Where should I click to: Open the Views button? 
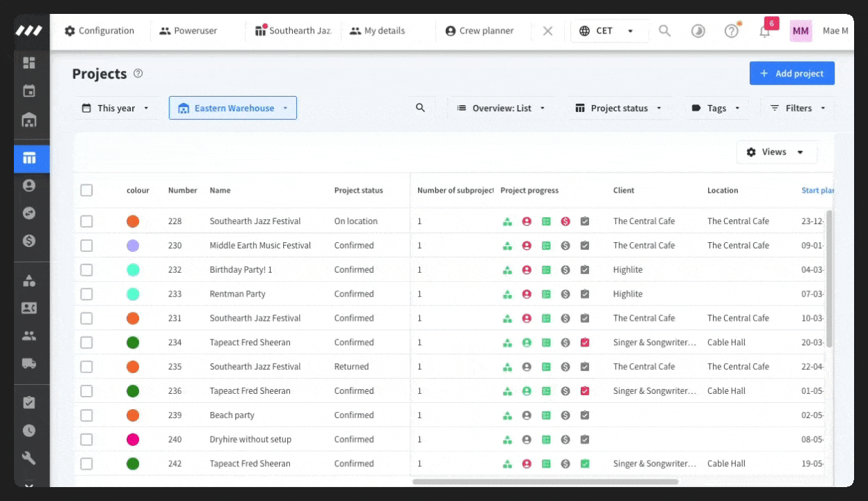(775, 152)
